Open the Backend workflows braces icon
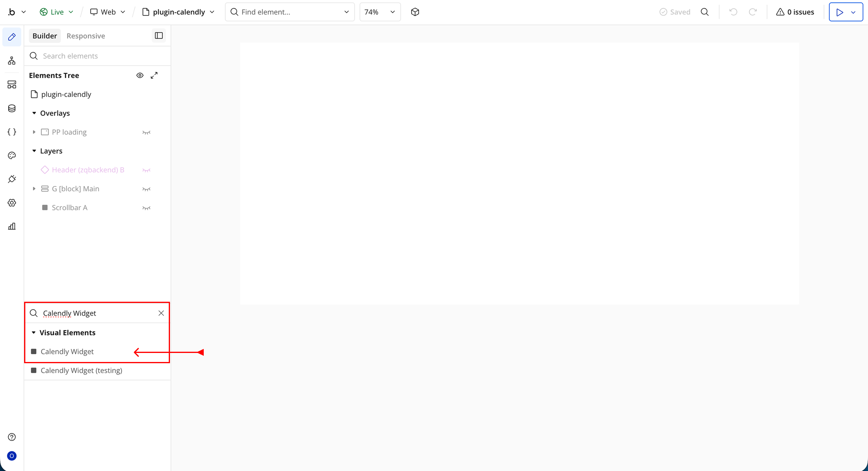Image resolution: width=868 pixels, height=471 pixels. 12,132
